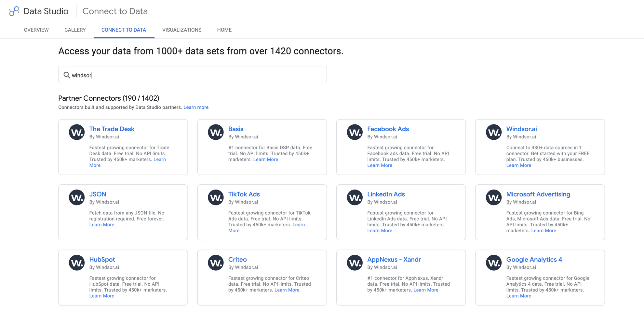
Task: Click Learn More in the TikTok Ads card
Action: [x=299, y=225]
